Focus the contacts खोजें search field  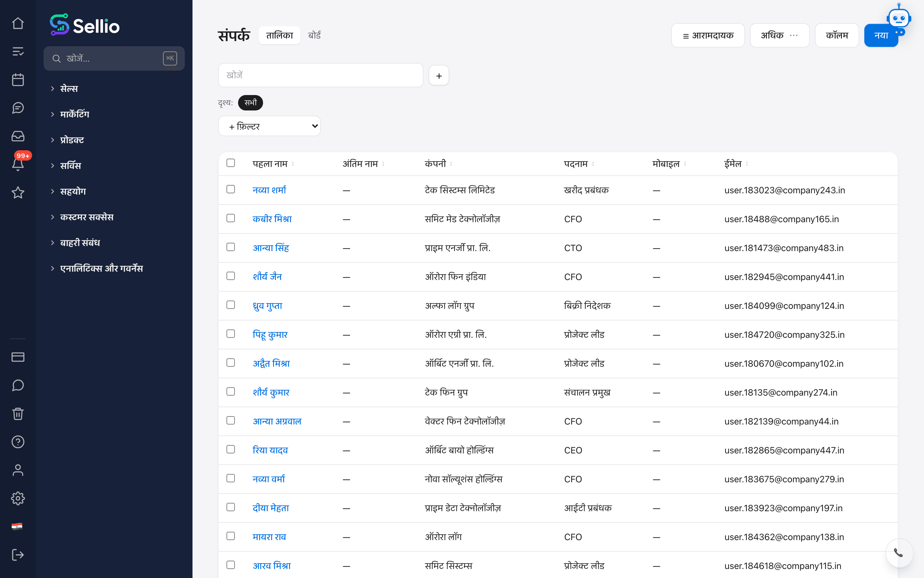321,75
